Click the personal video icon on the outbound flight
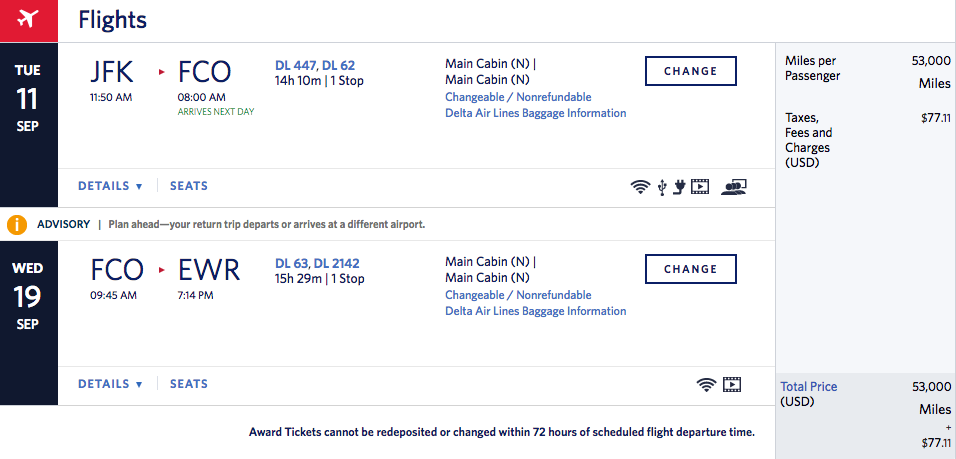Screen dimensions: 956x459 (x=700, y=186)
